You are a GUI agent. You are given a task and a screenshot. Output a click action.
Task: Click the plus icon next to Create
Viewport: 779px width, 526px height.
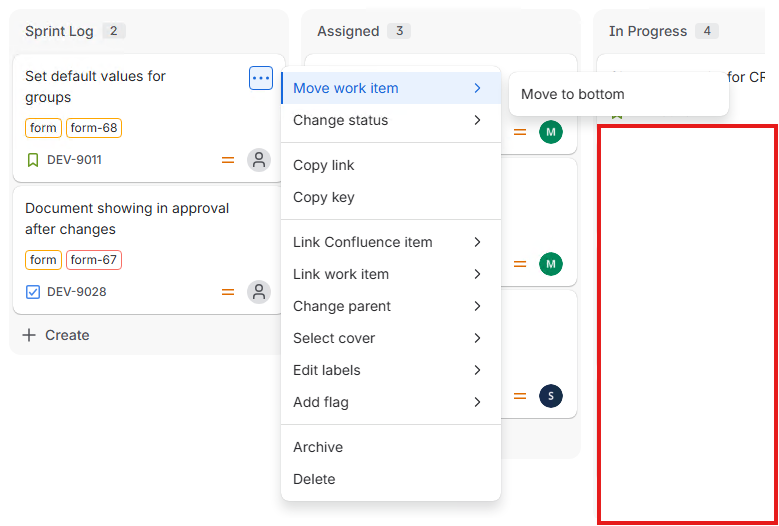pos(29,335)
